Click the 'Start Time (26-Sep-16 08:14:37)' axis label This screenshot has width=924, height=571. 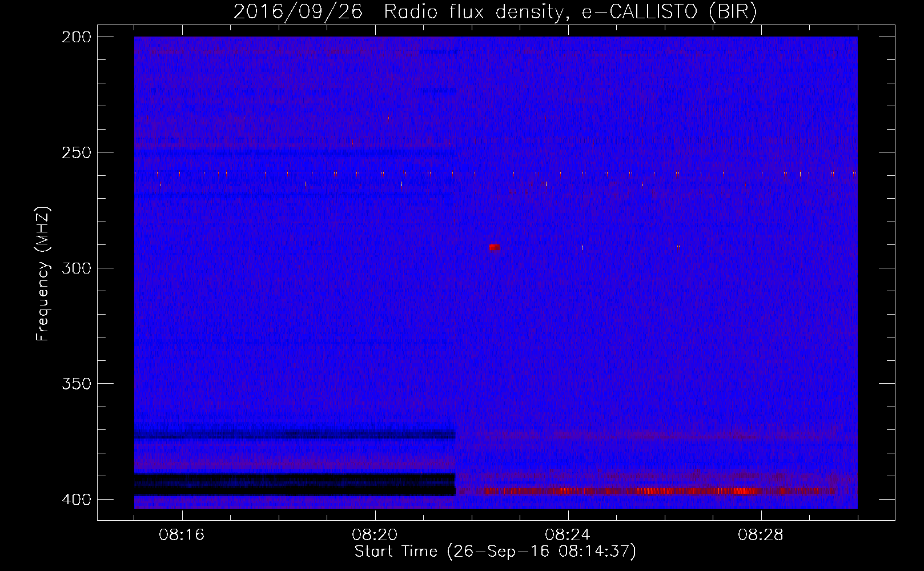[x=495, y=552]
